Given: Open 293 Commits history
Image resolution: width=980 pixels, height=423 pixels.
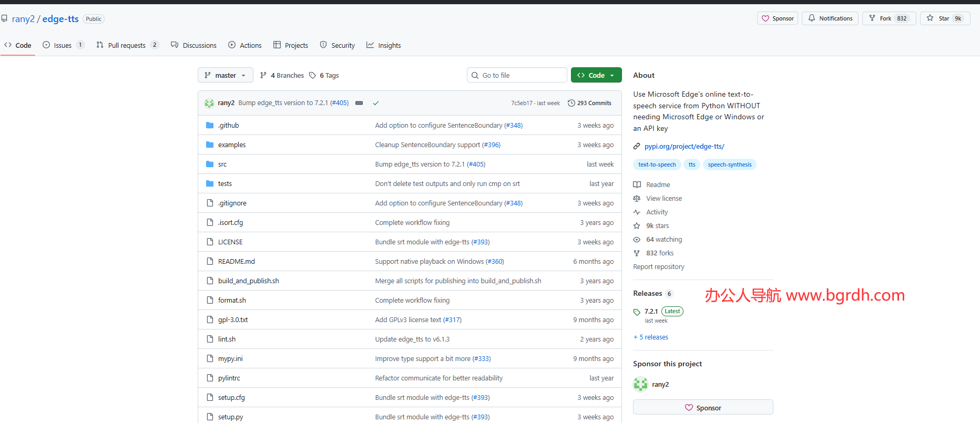Looking at the screenshot, I should pos(589,103).
